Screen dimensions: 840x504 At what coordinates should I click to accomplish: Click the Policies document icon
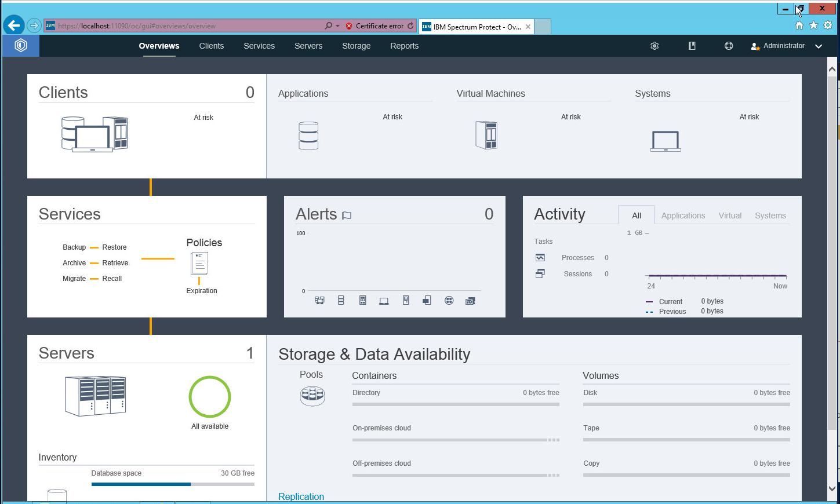(x=199, y=264)
